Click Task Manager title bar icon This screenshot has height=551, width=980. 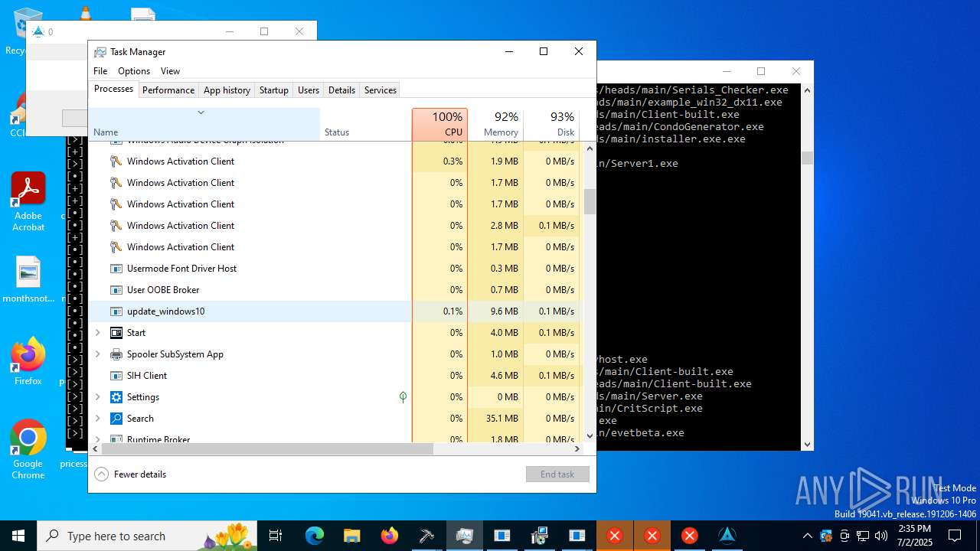[x=100, y=52]
